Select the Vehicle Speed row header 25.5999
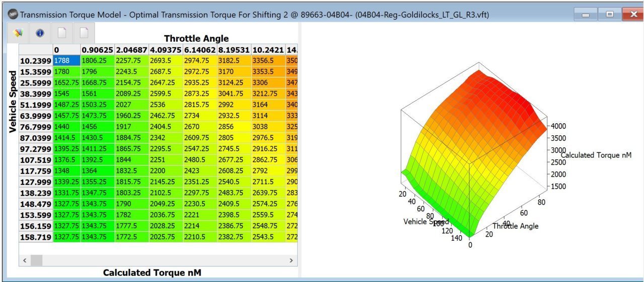Image resolution: width=644 pixels, height=282 pixels. (x=36, y=82)
